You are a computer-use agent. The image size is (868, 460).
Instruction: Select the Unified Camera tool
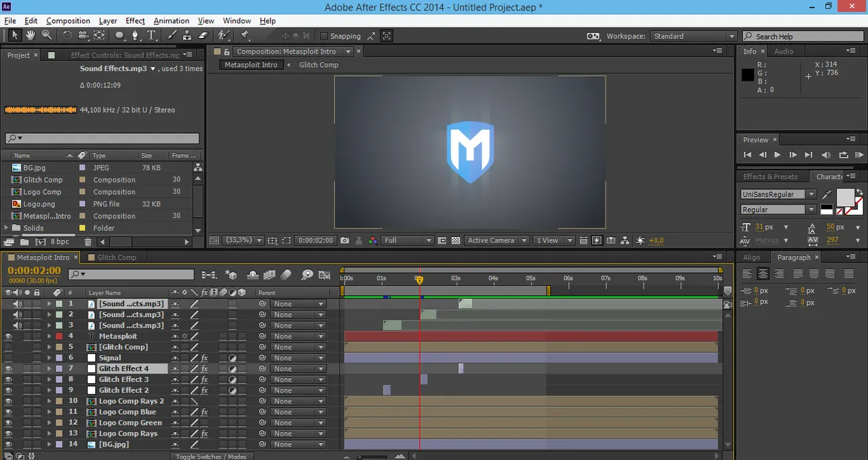[83, 35]
